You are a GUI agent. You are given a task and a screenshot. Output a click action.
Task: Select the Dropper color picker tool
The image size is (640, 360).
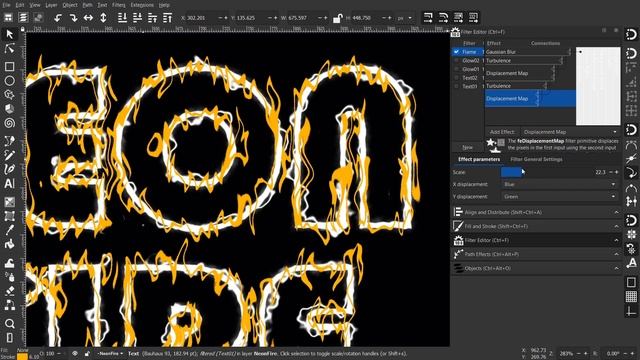click(9, 230)
